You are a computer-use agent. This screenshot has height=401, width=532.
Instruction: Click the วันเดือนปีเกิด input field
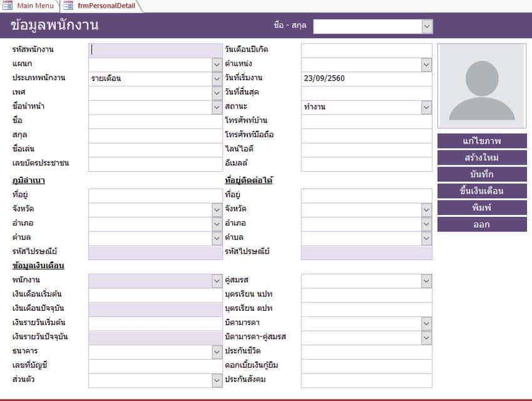(x=366, y=50)
